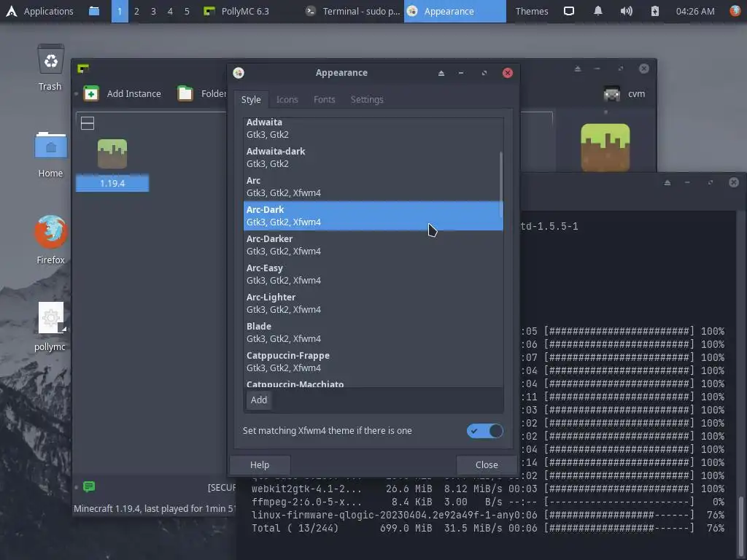This screenshot has width=747, height=560.
Task: Click the Appearance window icon in the title bar
Action: [x=239, y=73]
